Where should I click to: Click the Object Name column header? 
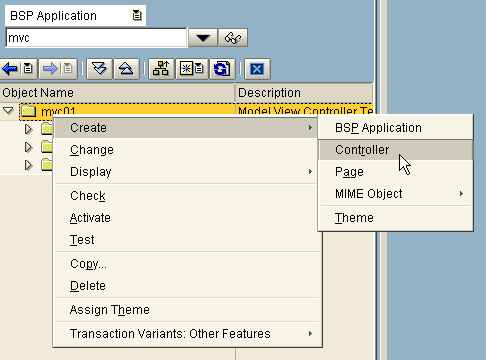click(118, 93)
